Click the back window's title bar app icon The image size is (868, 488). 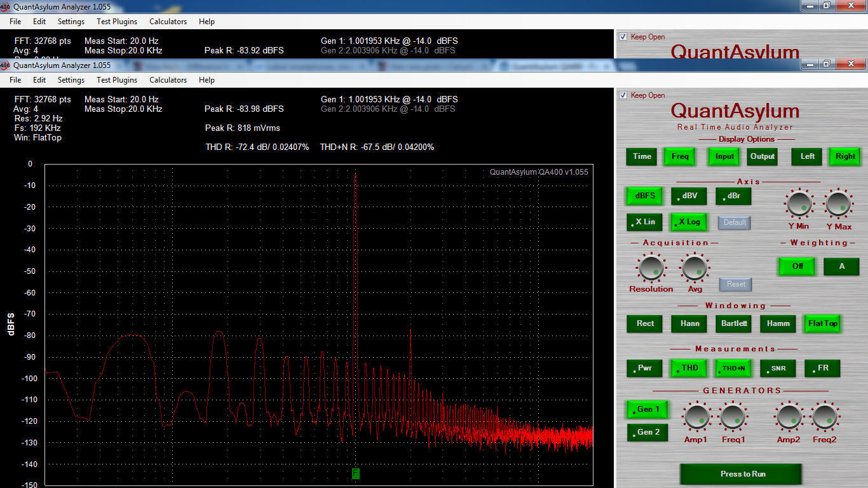tap(6, 6)
